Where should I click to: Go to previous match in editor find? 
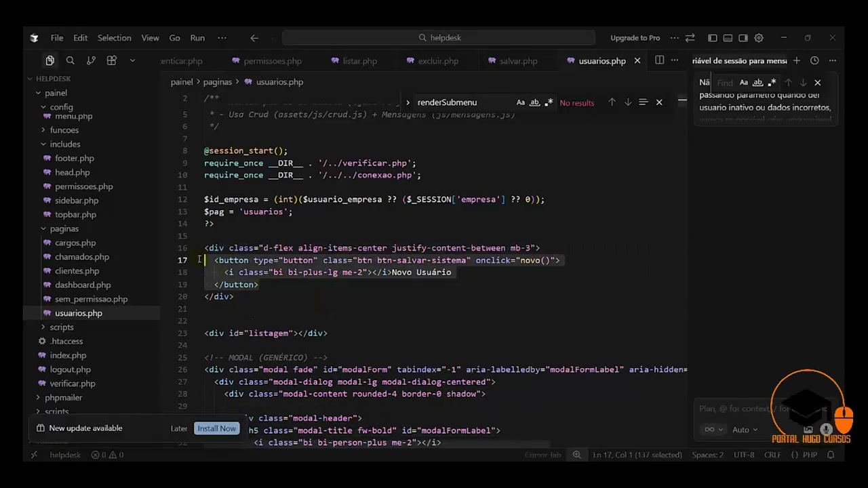[x=612, y=102]
